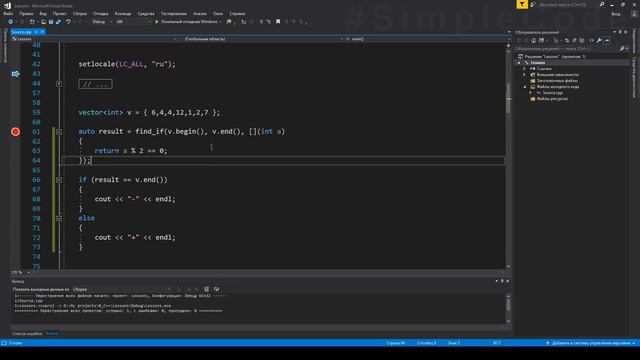Click the Output window vertical scrollbar
Screen dimensions: 640x360
508,309
